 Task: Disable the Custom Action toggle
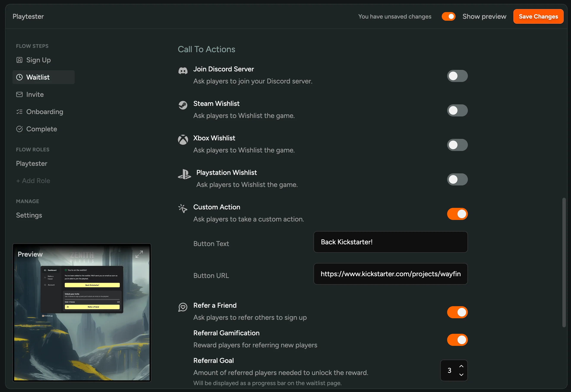point(457,214)
